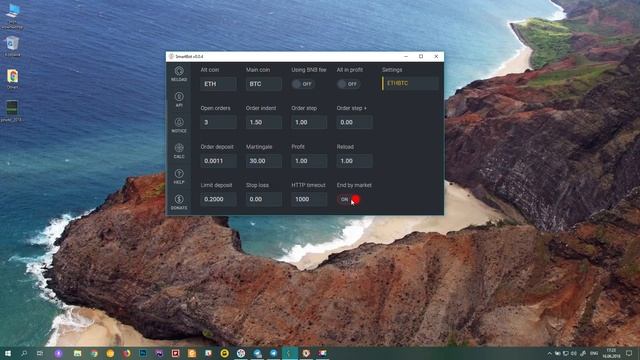Click the Open orders input field
The width and height of the screenshot is (640, 360).
(x=218, y=122)
